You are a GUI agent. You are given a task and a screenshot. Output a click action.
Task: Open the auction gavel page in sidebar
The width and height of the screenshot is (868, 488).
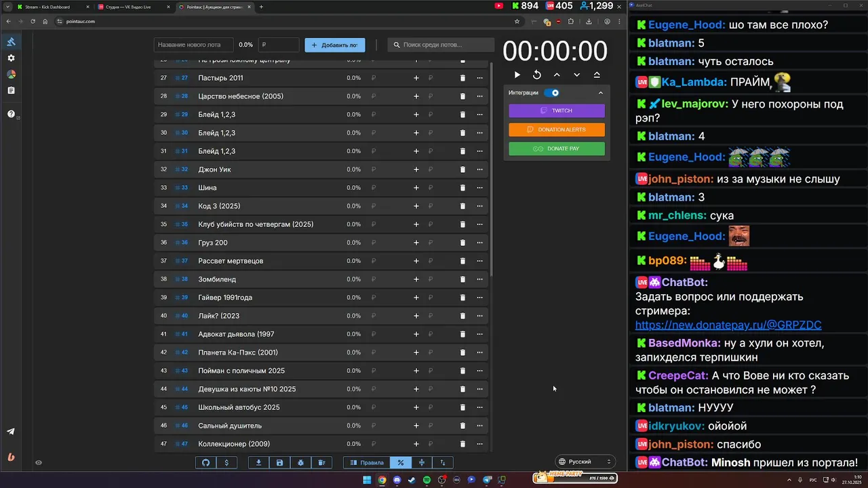11,42
